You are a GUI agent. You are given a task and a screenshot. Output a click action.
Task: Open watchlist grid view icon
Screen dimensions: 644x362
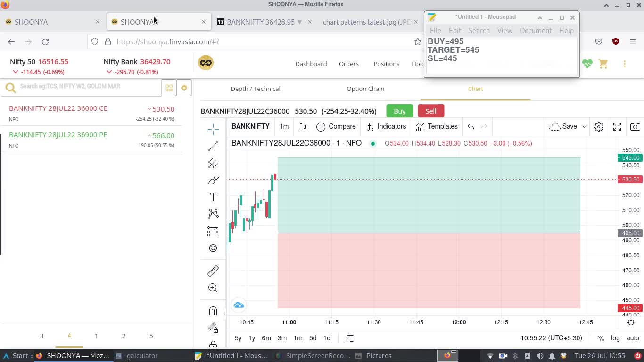click(x=169, y=88)
